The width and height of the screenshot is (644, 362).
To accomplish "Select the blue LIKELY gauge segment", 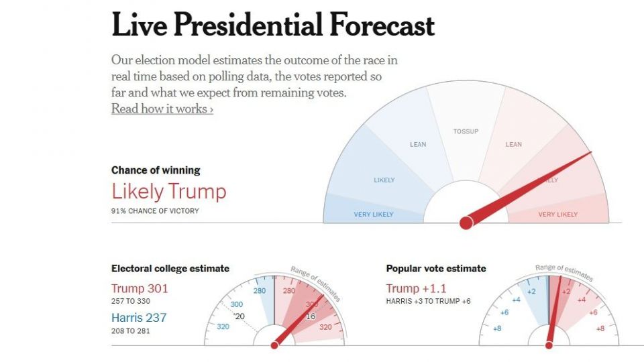I will coord(384,180).
